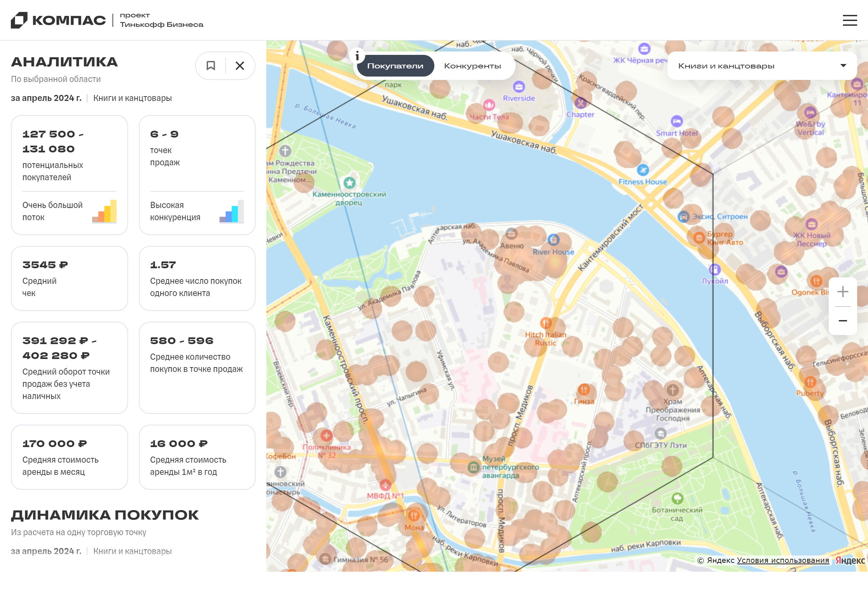Viewport: 868px width, 590px height.
Task: Click 'за апрель 2024 г.' under Аналитика
Action: (46, 98)
